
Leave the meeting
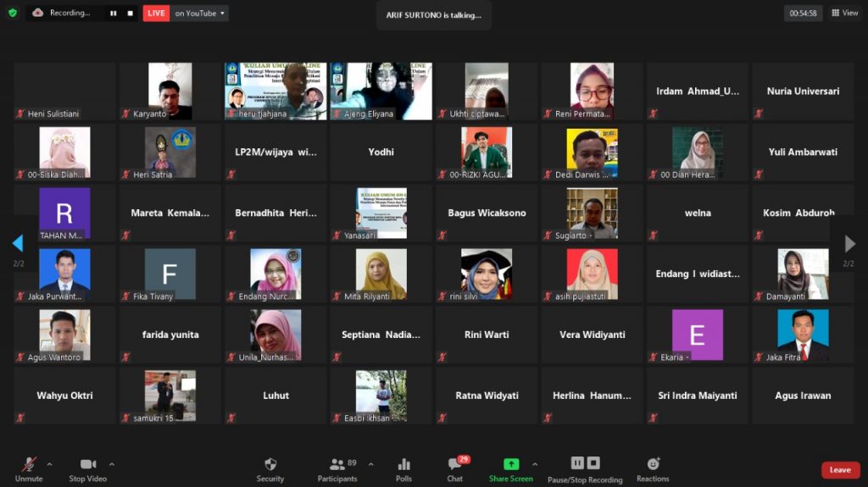coord(840,470)
